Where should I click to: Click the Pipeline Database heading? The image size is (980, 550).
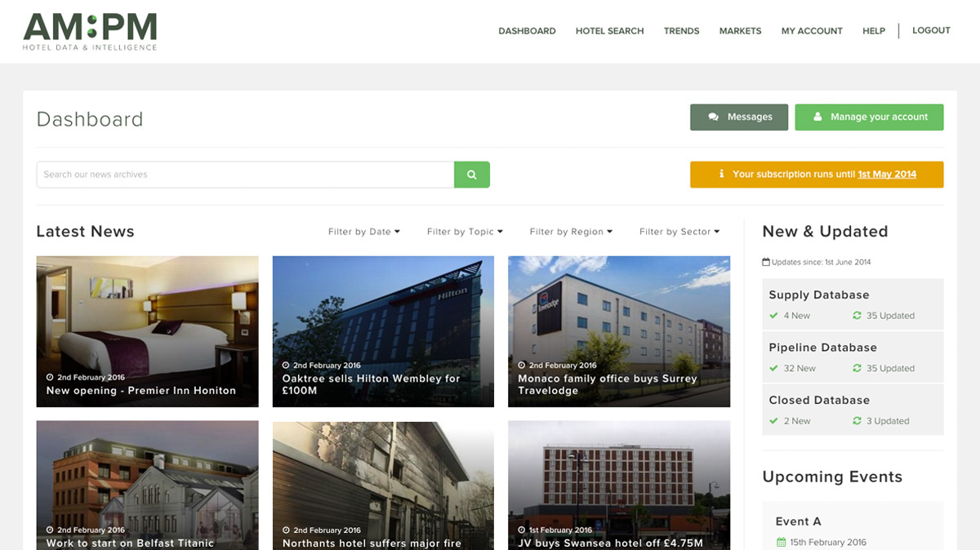tap(822, 348)
